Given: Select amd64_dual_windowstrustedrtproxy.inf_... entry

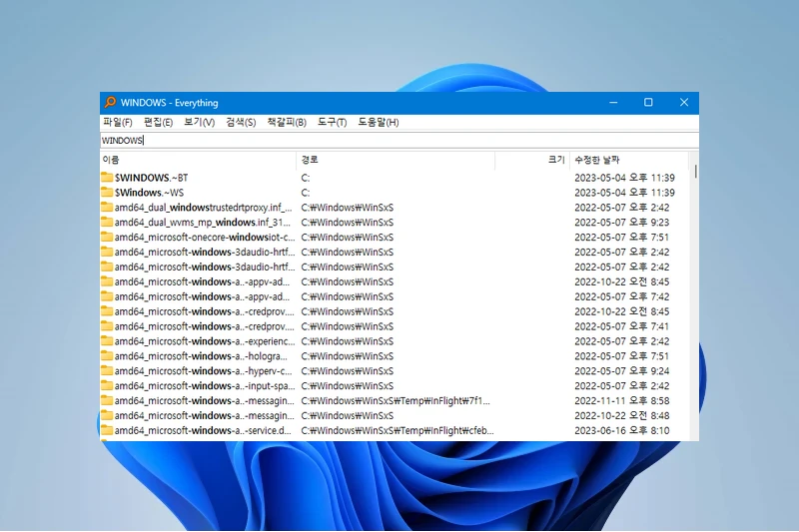Looking at the screenshot, I should point(204,208).
